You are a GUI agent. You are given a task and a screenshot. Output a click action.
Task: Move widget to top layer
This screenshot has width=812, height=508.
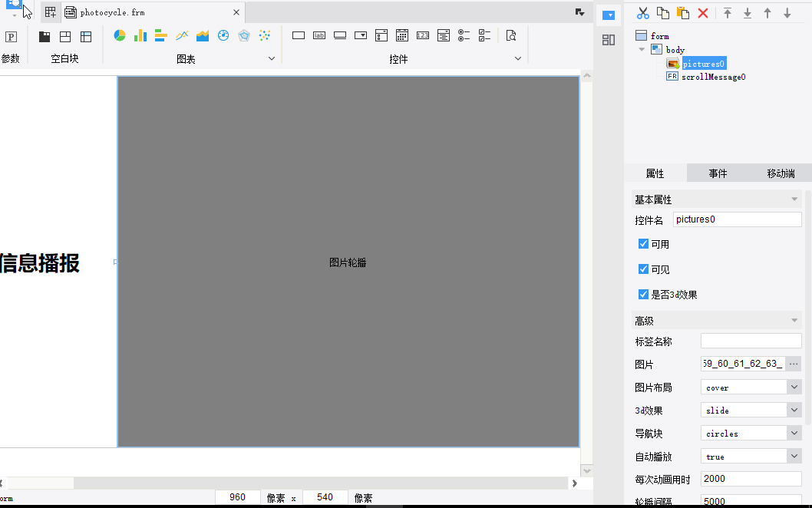click(x=728, y=13)
